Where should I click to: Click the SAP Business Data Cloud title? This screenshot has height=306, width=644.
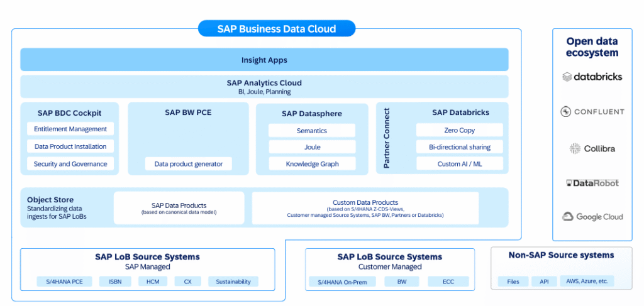pyautogui.click(x=277, y=29)
